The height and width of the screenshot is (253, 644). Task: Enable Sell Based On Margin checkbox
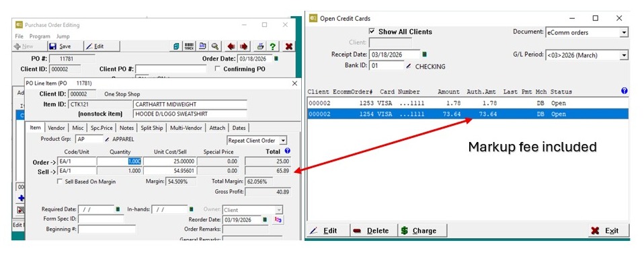pyautogui.click(x=60, y=182)
